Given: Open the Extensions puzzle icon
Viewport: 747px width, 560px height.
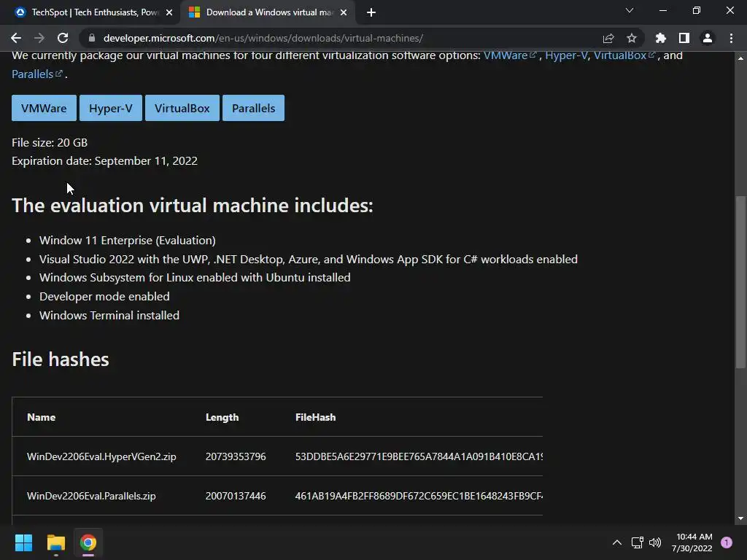Looking at the screenshot, I should click(661, 38).
